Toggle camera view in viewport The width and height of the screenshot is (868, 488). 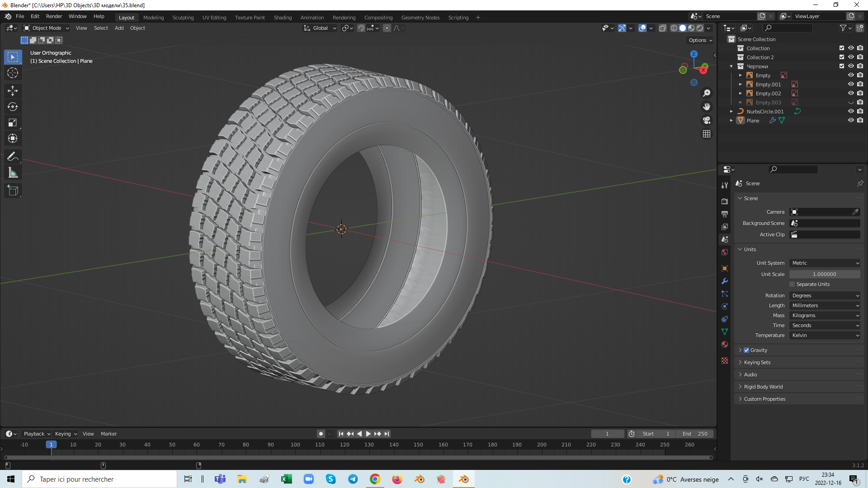[x=707, y=120]
